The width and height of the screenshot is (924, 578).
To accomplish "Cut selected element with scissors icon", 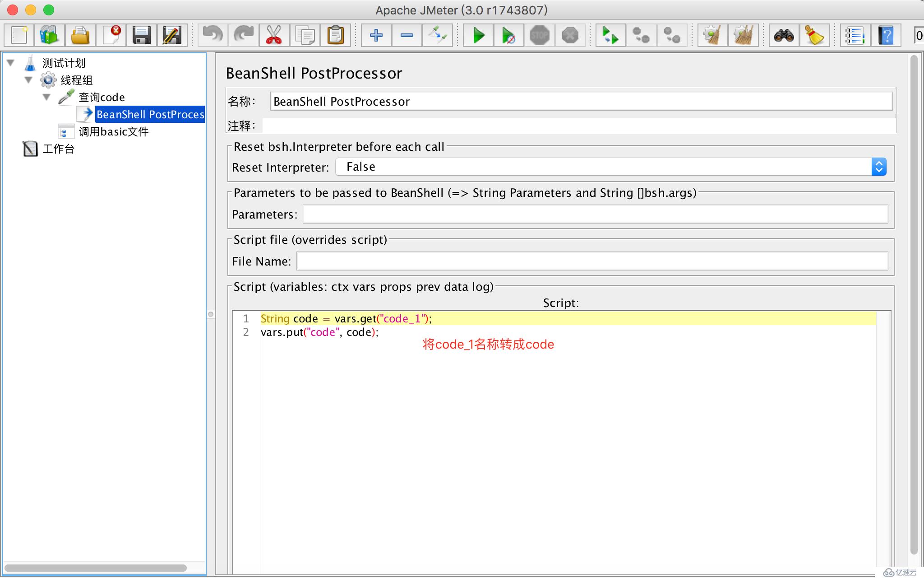I will click(x=274, y=35).
